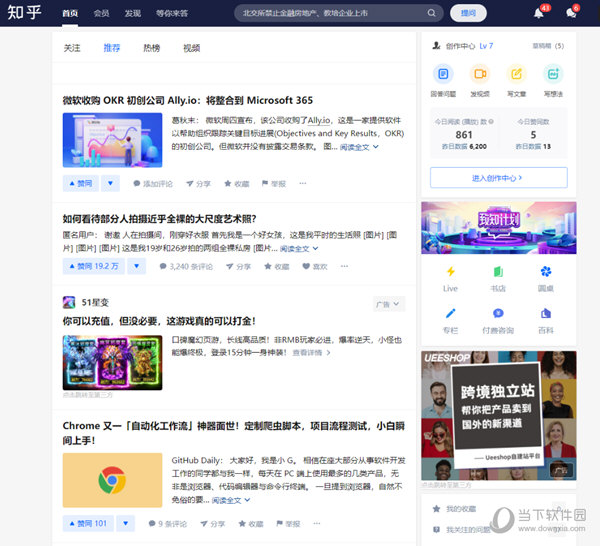Open the 百科 encyclopedia icon
Viewport: 600px width, 546px height.
click(546, 313)
